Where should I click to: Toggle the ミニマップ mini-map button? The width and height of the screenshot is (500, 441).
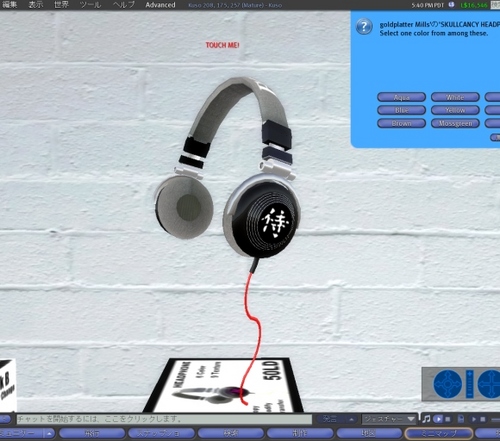click(x=439, y=433)
